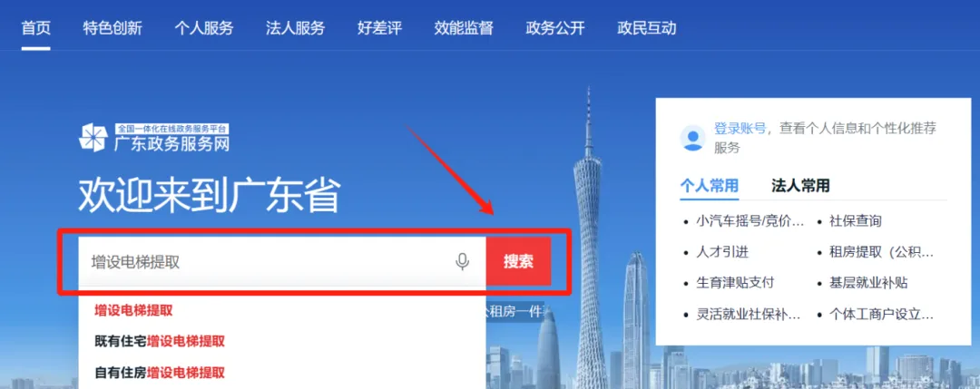This screenshot has height=389, width=980.
Task: Choose suggestion 既有住宅增设电梯提取
Action: point(160,342)
